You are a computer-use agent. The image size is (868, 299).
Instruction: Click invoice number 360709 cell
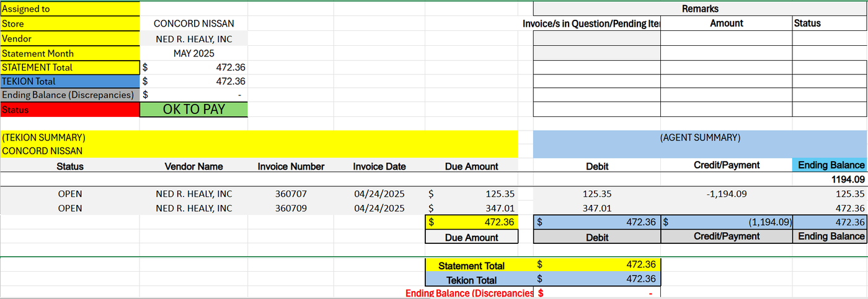[291, 208]
